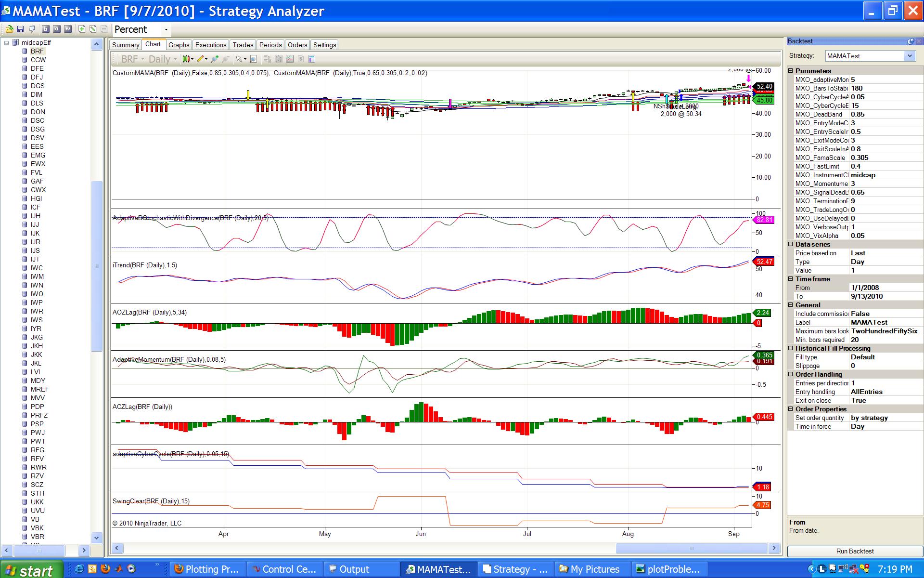924x578 pixels.
Task: Click the 'b' toolbar button
Action: 45,29
